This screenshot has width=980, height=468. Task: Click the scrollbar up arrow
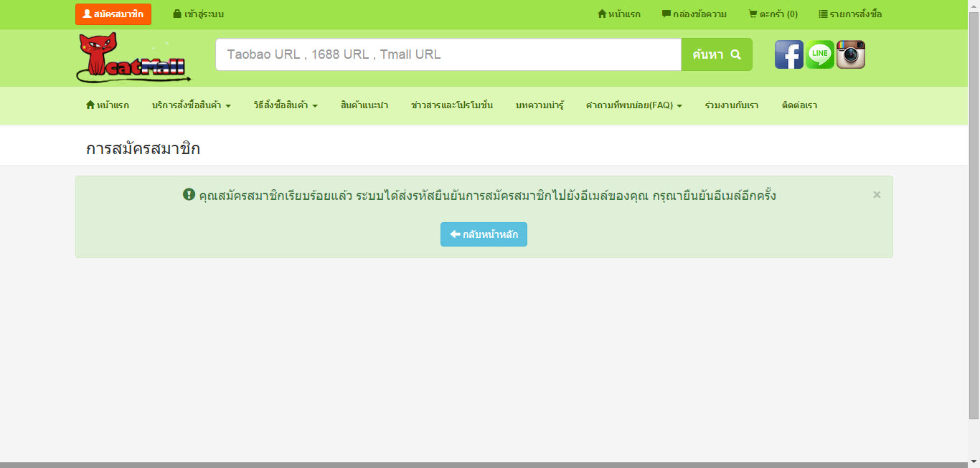974,6
